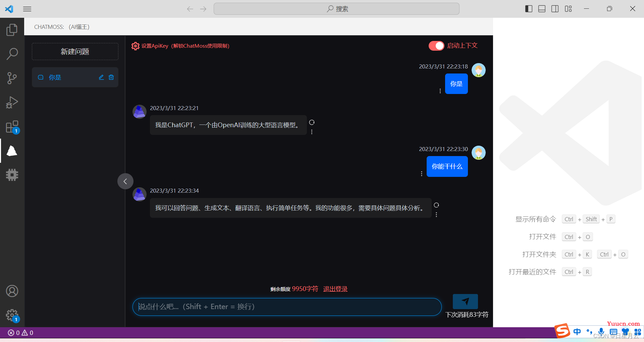
Task: Click the 显示所有命令 shortcut label
Action: (x=536, y=219)
